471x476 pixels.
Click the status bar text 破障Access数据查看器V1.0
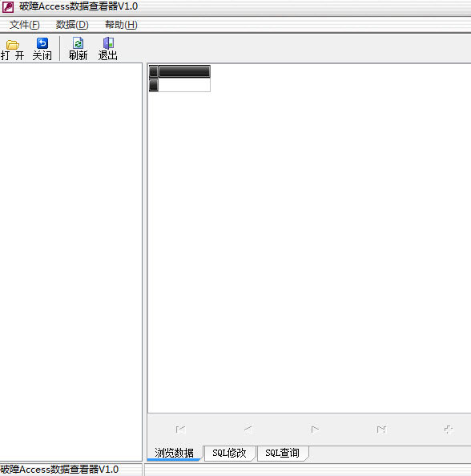click(x=59, y=470)
